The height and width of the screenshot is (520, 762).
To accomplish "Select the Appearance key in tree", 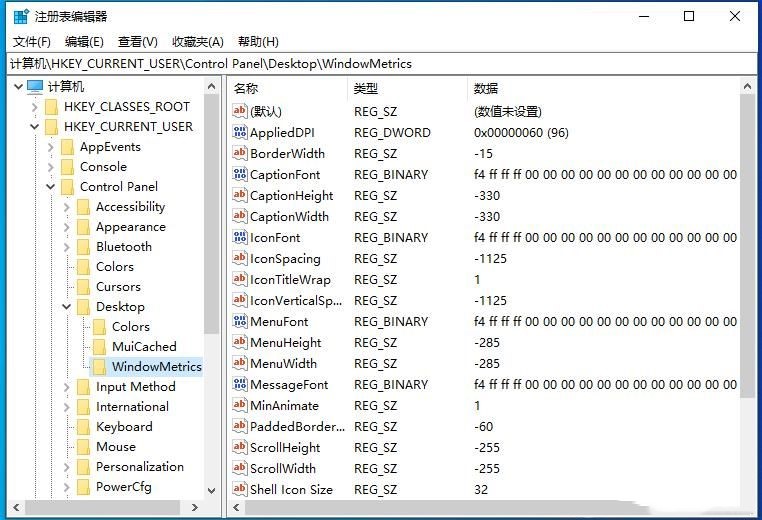I will [x=131, y=227].
